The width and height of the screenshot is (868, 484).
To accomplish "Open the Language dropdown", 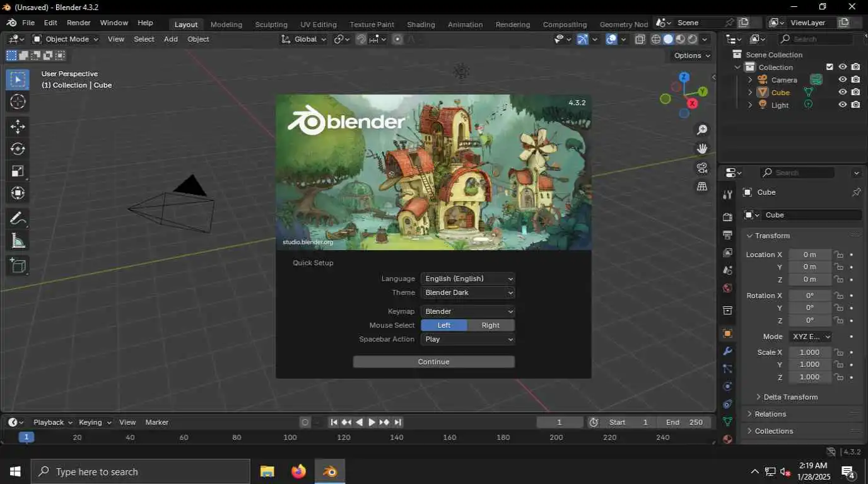I will click(x=467, y=279).
